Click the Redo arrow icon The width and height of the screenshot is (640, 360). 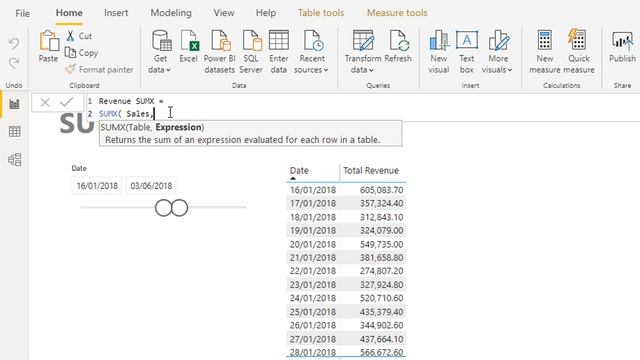(14, 63)
